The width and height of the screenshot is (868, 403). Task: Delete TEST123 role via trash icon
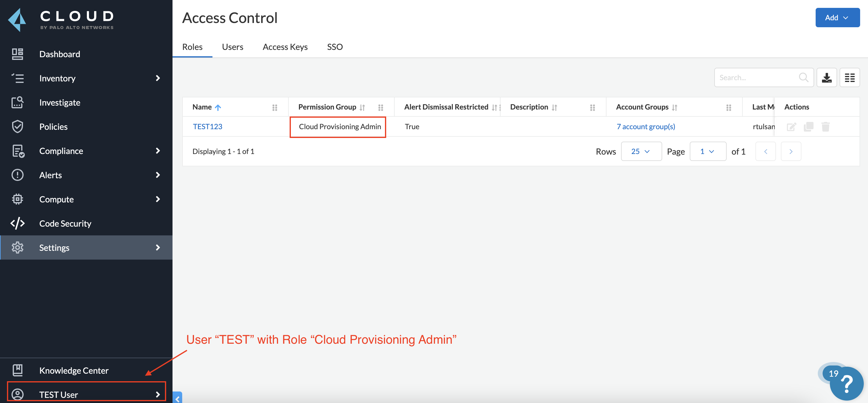[825, 127]
